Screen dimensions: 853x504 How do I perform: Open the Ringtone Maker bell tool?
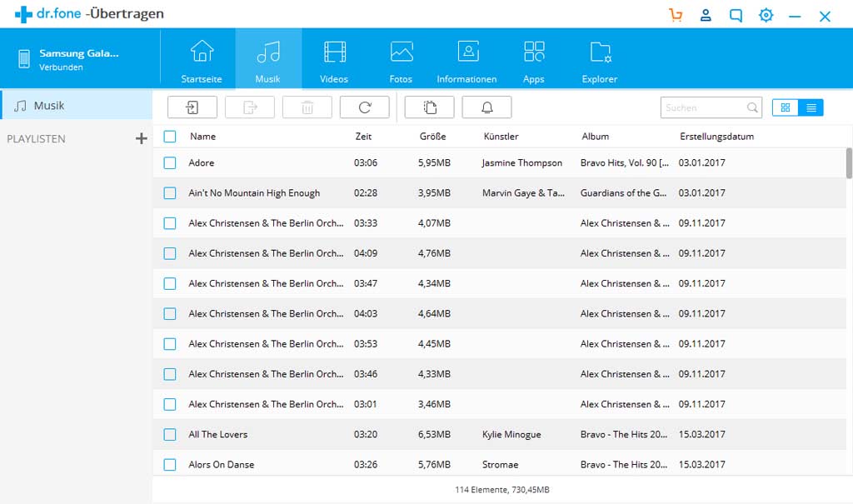(486, 107)
